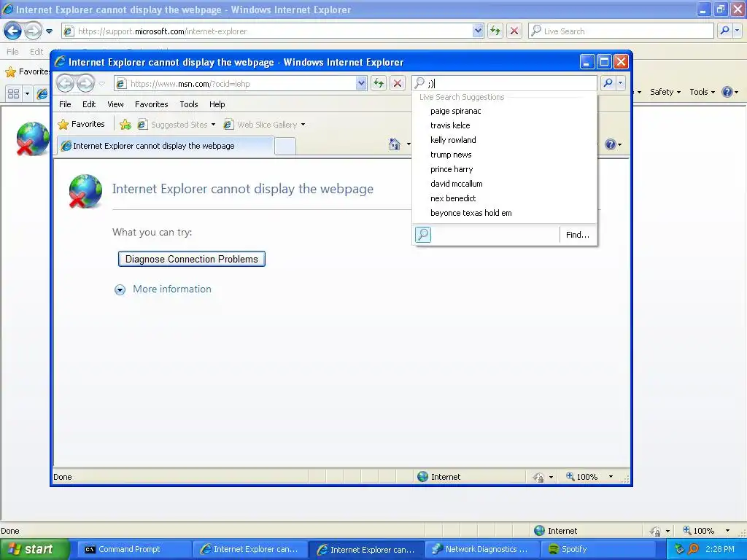The image size is (747, 560).
Task: Open the Help menu in front window
Action: 217,104
